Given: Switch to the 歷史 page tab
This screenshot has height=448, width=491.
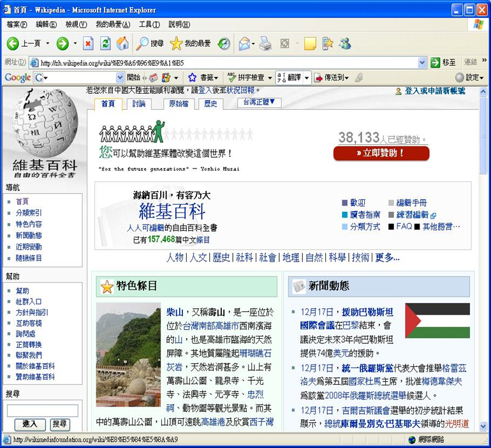Looking at the screenshot, I should click(210, 103).
